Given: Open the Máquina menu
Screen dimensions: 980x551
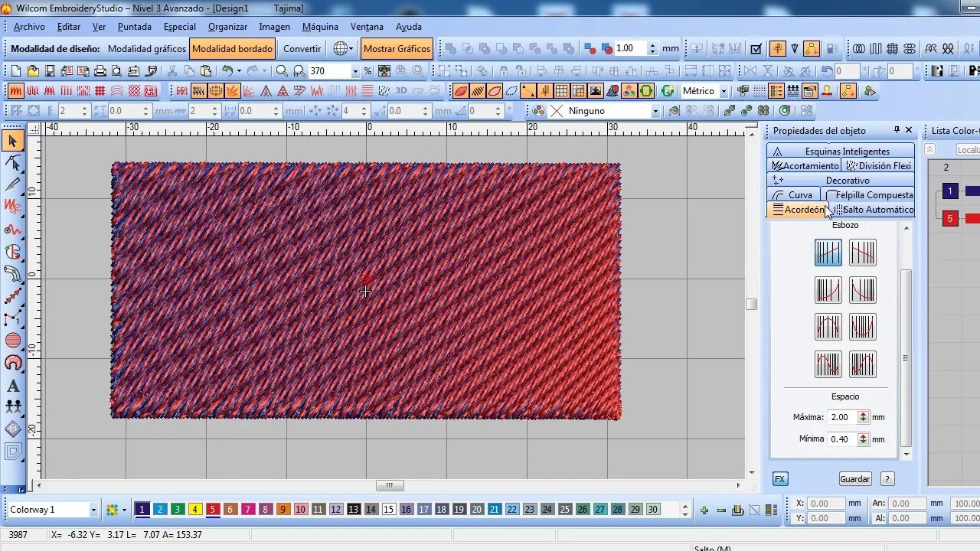Looking at the screenshot, I should (x=320, y=27).
